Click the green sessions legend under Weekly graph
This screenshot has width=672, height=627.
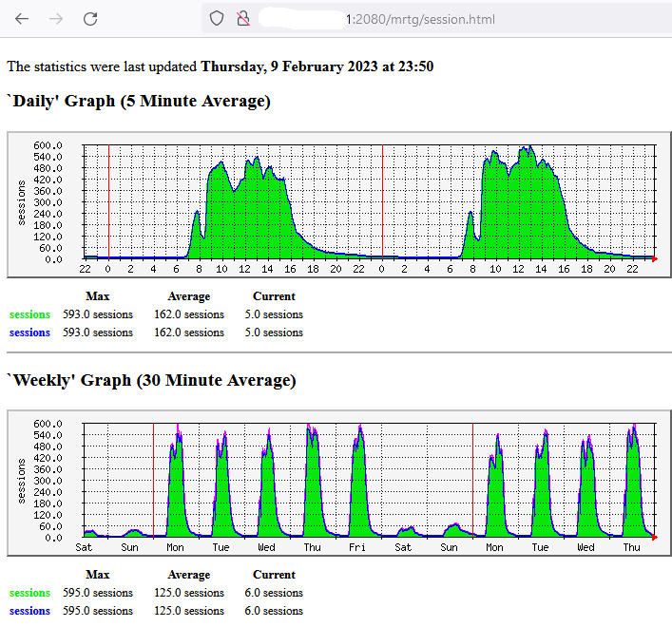coord(29,593)
